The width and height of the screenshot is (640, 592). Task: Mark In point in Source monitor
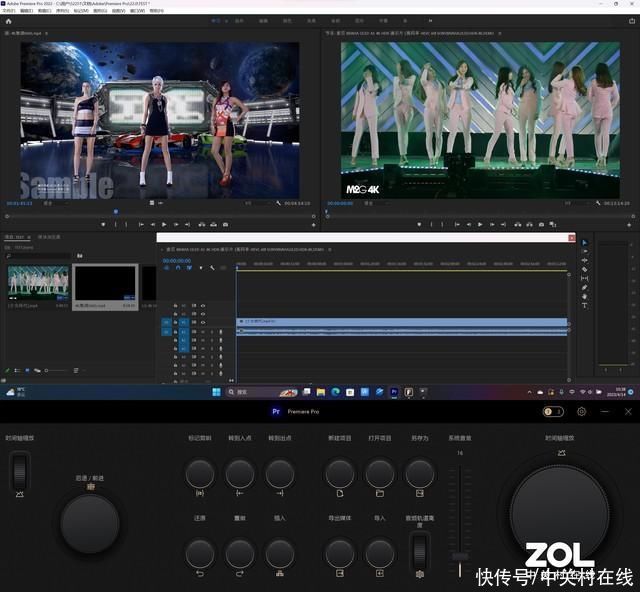click(116, 225)
